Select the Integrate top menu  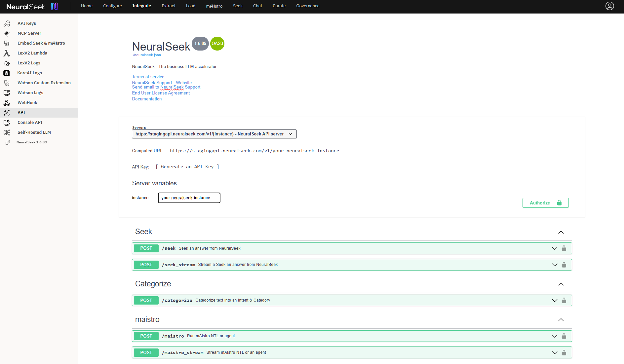click(142, 6)
